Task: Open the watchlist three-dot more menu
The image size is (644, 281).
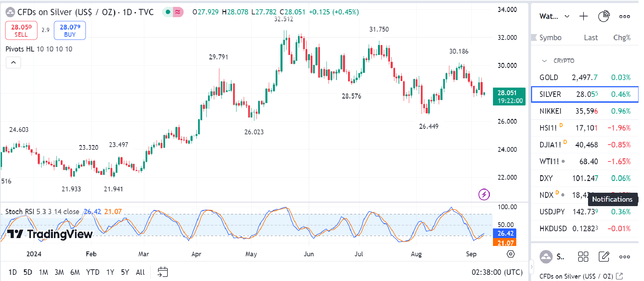Action: pos(624,16)
